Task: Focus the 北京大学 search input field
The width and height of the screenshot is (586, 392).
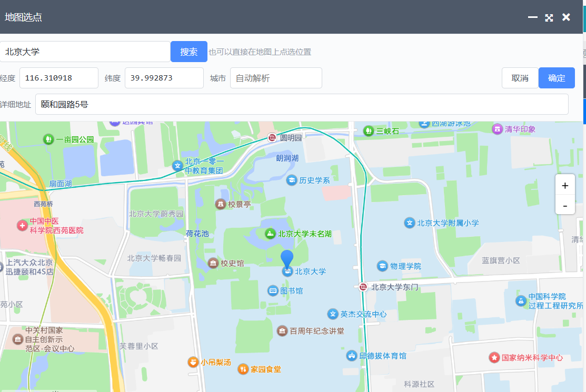Action: [x=85, y=52]
